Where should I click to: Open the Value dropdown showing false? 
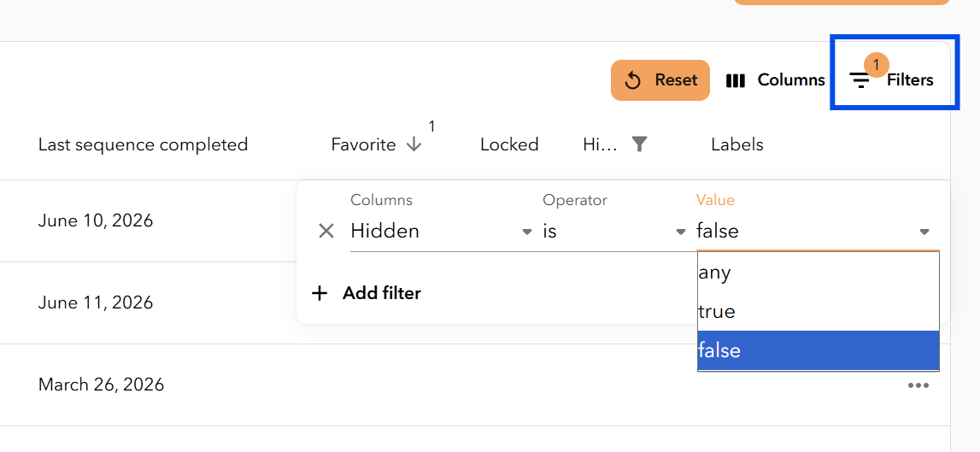(x=818, y=232)
